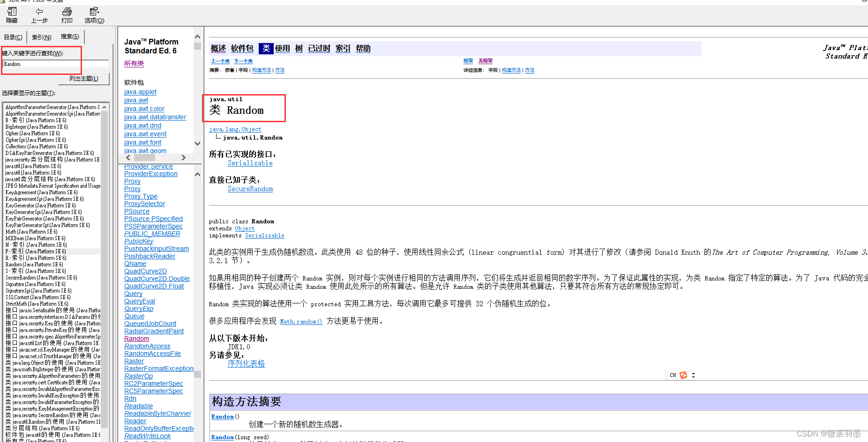Click the 列出主题(L) button
The width and height of the screenshot is (868, 442).
(83, 79)
